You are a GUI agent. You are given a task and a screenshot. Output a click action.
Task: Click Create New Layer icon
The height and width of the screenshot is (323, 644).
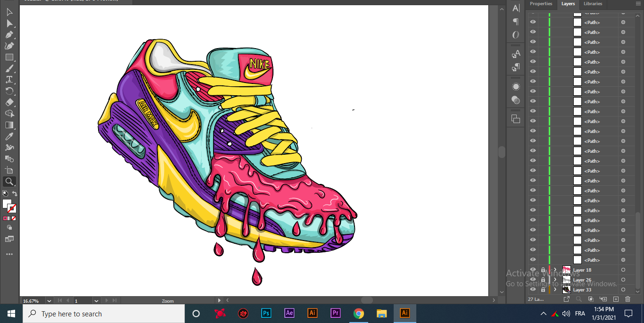[x=615, y=299]
